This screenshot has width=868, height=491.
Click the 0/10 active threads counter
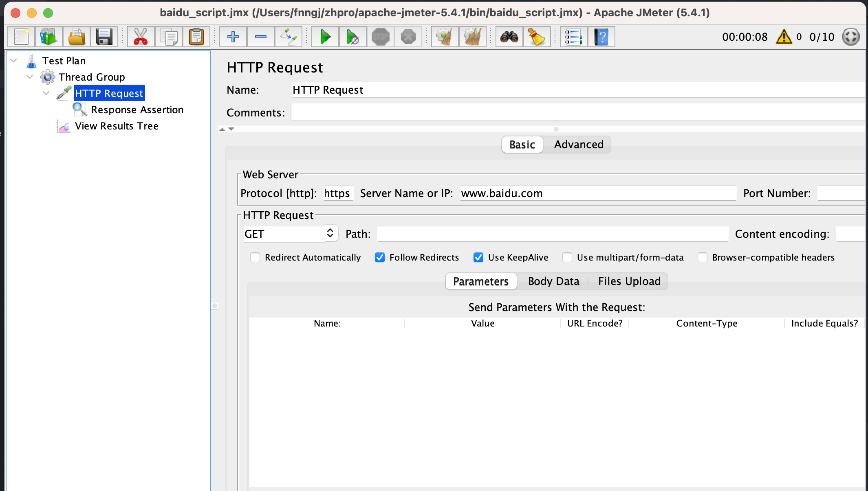coord(822,37)
